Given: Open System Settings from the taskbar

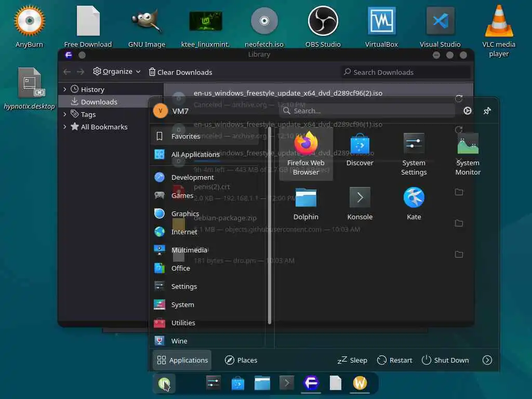Looking at the screenshot, I should coord(213,383).
